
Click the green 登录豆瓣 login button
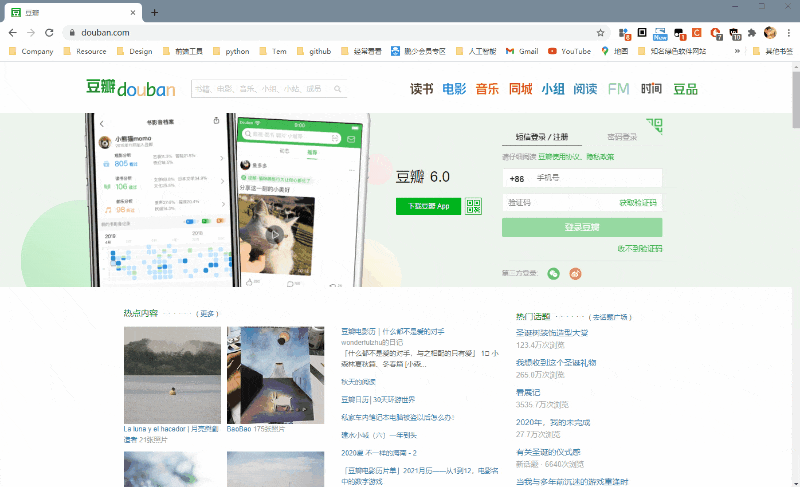tap(582, 227)
